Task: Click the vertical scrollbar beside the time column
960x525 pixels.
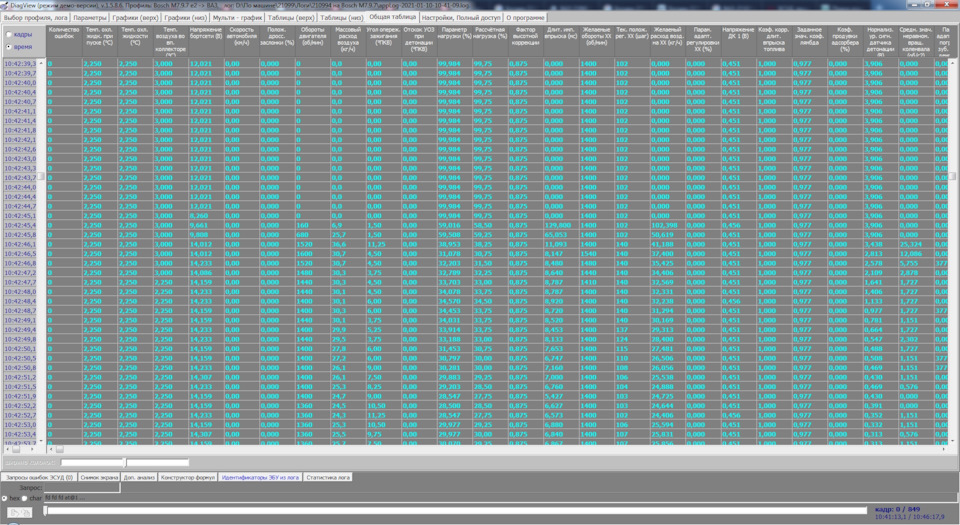Action: tap(42, 251)
